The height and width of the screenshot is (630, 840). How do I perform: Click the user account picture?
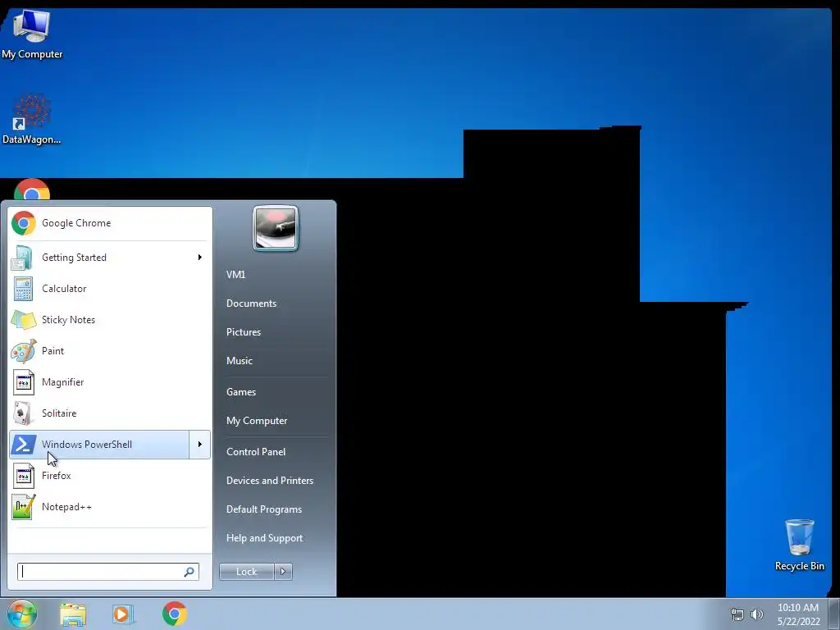[276, 229]
